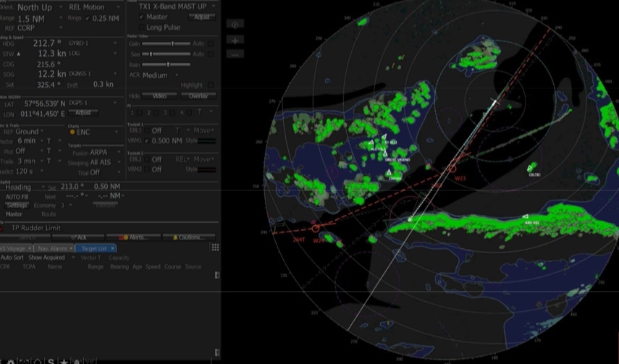Open the Cautions... list button
619x364 pixels.
point(189,237)
